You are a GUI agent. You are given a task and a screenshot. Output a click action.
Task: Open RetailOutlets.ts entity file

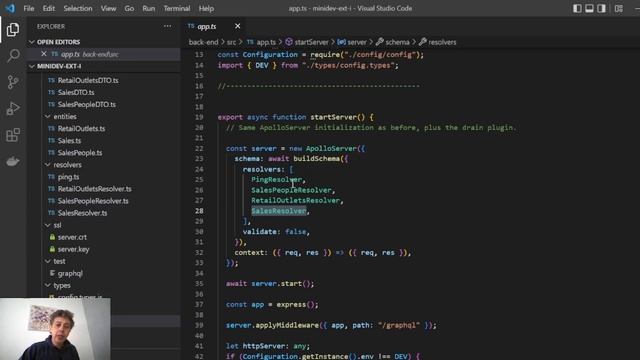(x=81, y=129)
